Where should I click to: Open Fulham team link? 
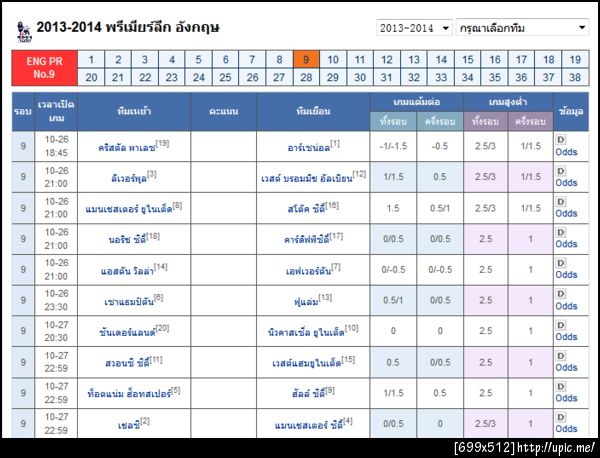306,302
